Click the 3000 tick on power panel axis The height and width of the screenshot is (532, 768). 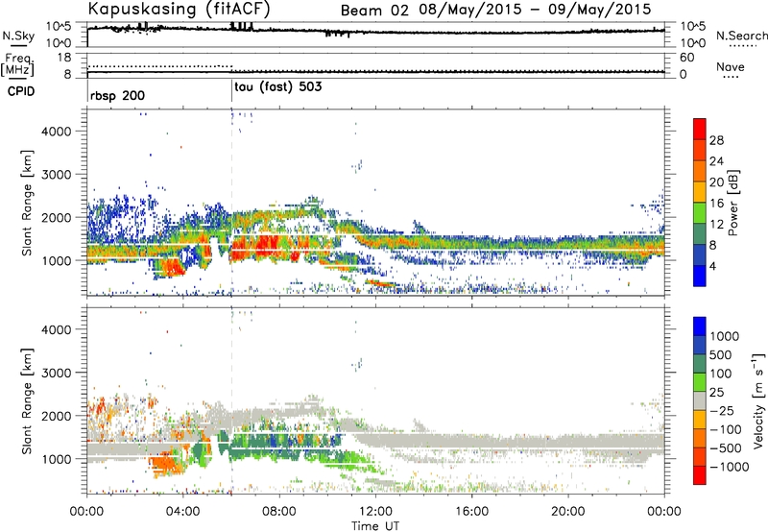point(56,175)
